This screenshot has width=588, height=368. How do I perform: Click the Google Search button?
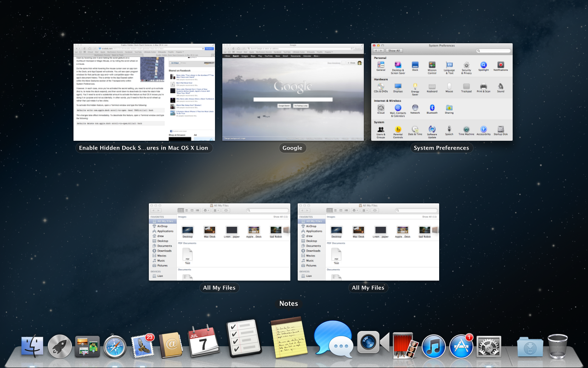(x=285, y=105)
